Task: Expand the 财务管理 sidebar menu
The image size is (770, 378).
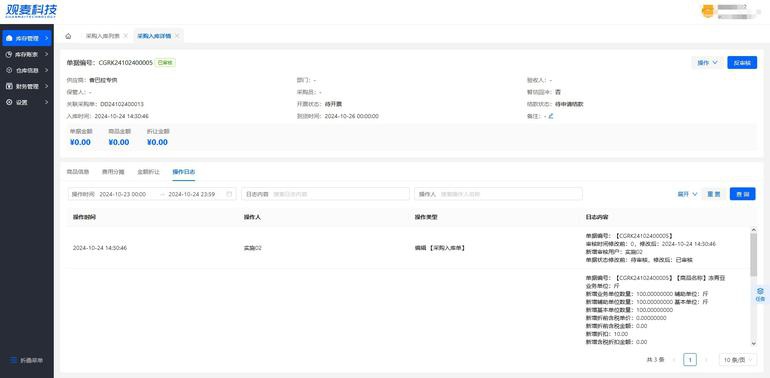Action: click(27, 86)
